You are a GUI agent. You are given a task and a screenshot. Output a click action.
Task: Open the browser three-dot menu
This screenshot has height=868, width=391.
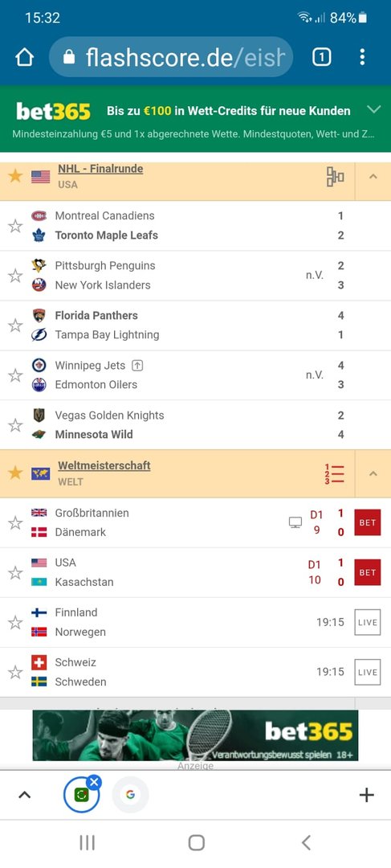click(x=362, y=57)
